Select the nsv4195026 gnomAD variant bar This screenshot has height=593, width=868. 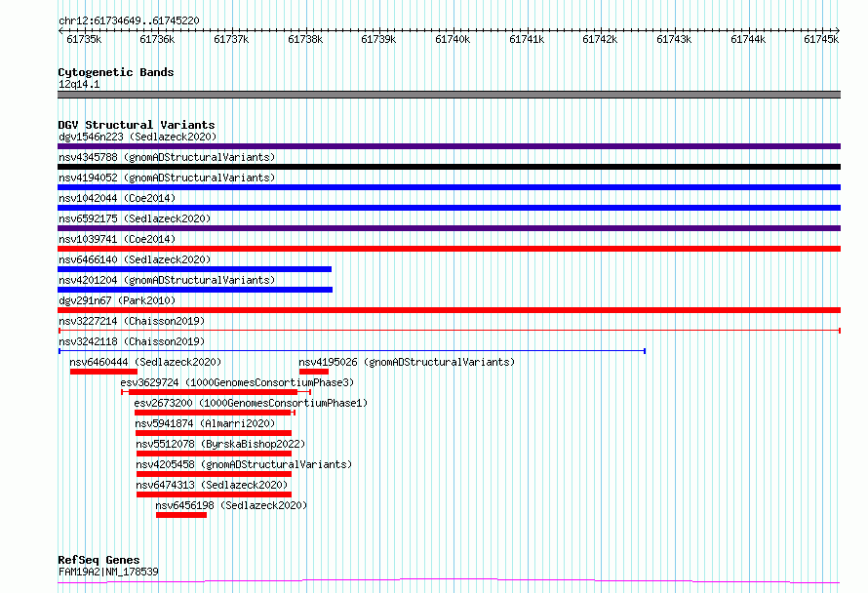click(314, 372)
